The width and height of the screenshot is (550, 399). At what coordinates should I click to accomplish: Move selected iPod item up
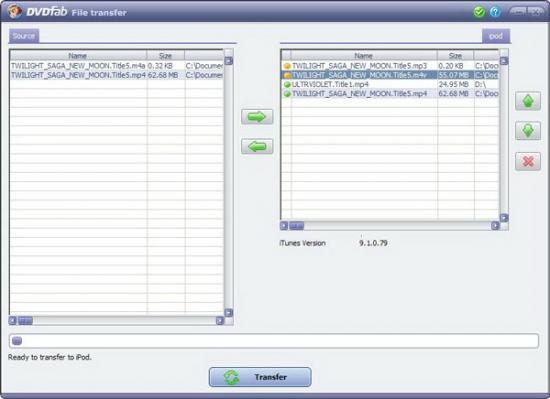pos(528,101)
